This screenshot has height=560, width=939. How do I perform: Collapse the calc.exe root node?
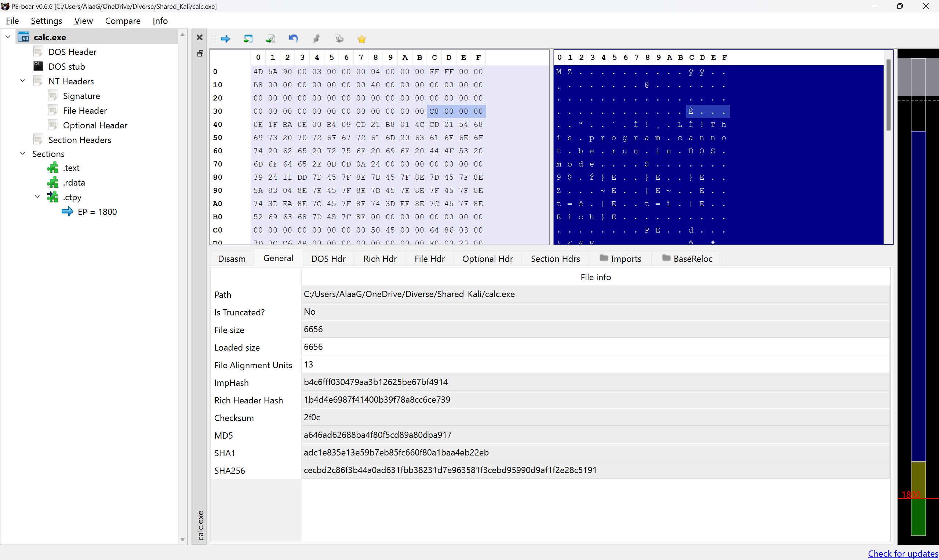tap(8, 37)
